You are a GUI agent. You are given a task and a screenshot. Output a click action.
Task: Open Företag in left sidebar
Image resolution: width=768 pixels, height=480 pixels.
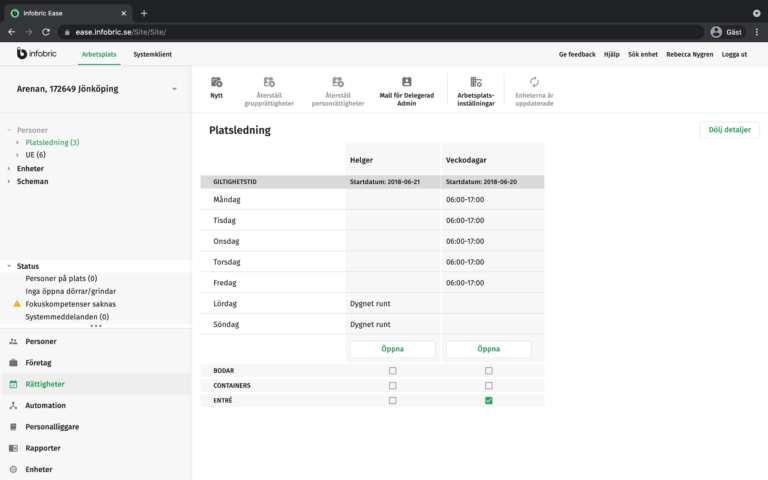point(40,362)
